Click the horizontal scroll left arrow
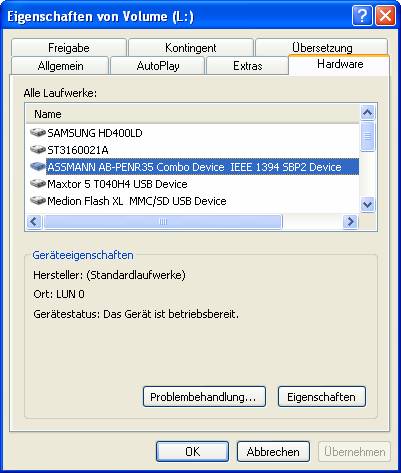The height and width of the screenshot is (473, 401). (x=34, y=221)
